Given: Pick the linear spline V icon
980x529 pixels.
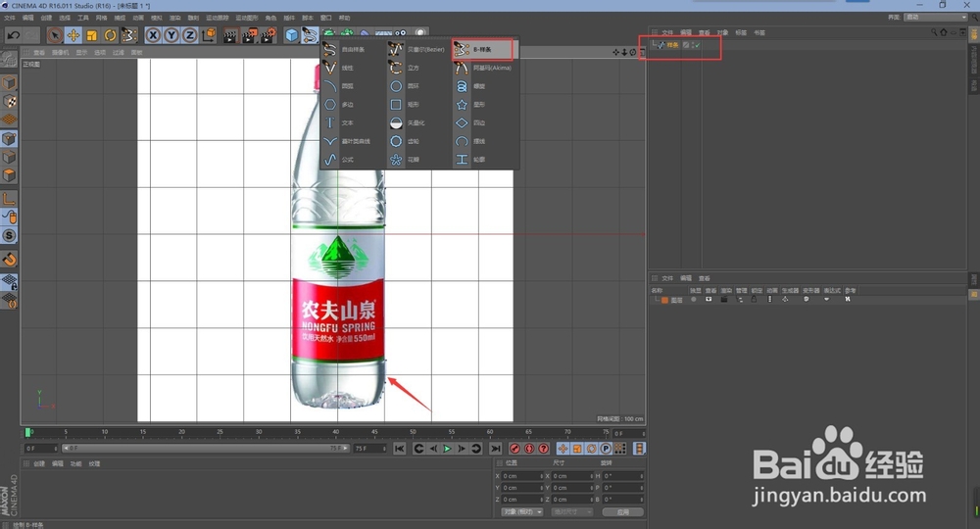Looking at the screenshot, I should [x=330, y=68].
